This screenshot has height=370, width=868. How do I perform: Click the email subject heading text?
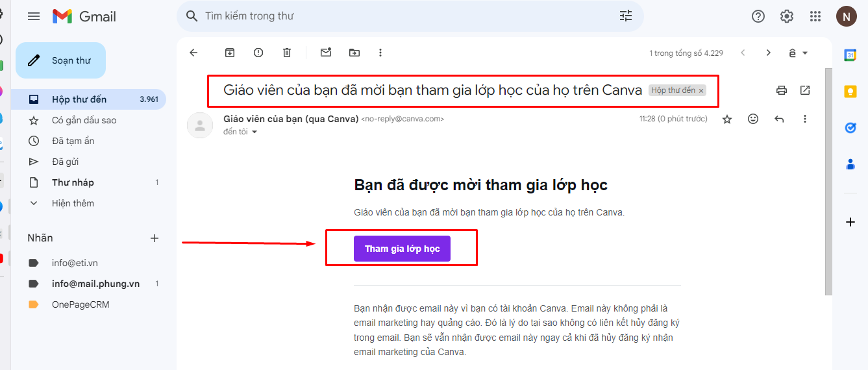(x=432, y=90)
